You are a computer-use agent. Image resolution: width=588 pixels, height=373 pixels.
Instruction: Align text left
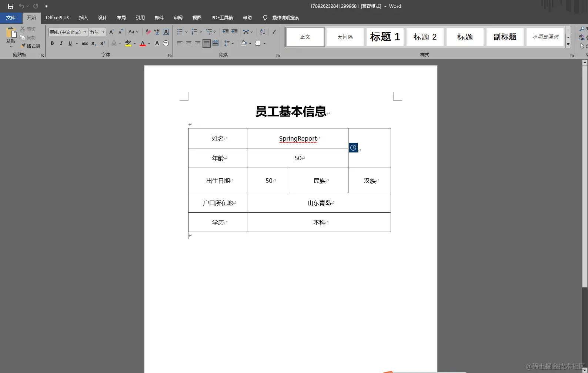click(x=180, y=43)
